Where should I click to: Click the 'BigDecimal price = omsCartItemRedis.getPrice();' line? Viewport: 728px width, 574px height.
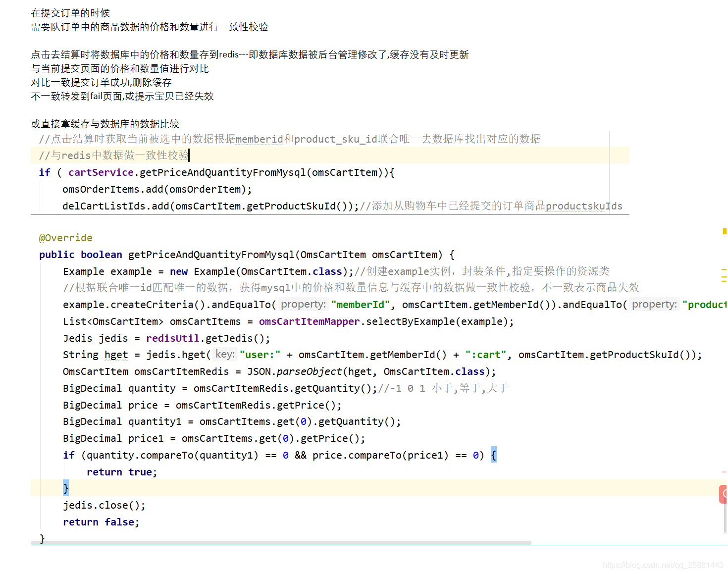tap(202, 405)
